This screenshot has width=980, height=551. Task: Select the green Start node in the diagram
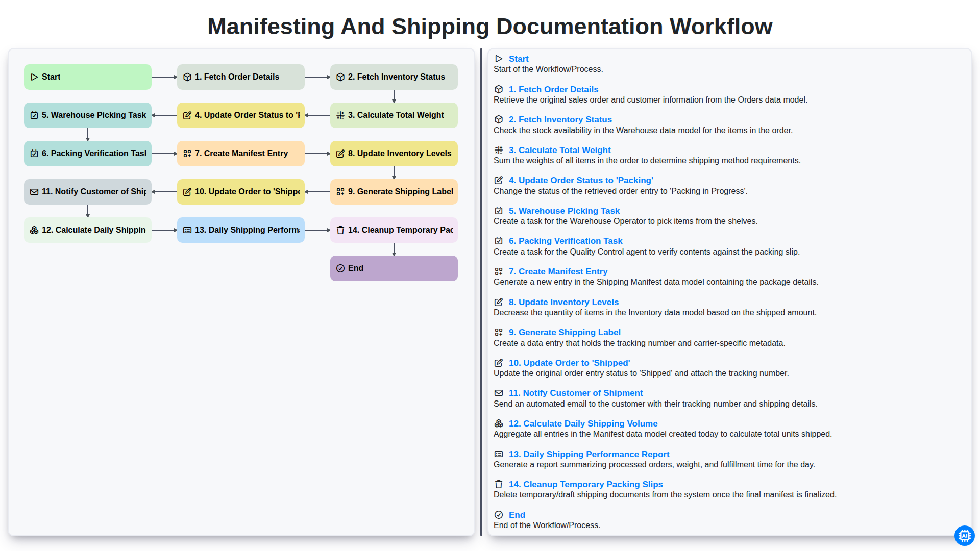pos(88,77)
